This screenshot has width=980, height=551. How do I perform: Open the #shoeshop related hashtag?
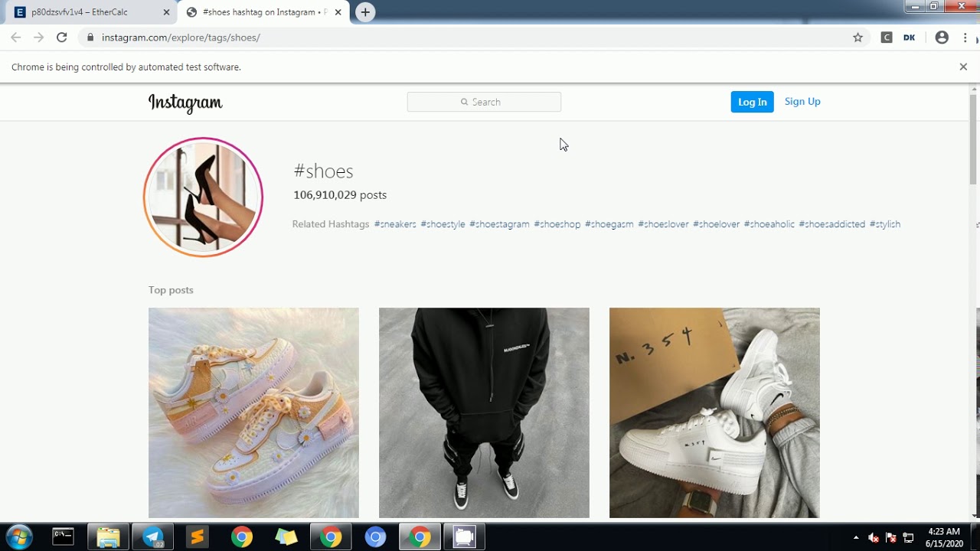(x=557, y=224)
